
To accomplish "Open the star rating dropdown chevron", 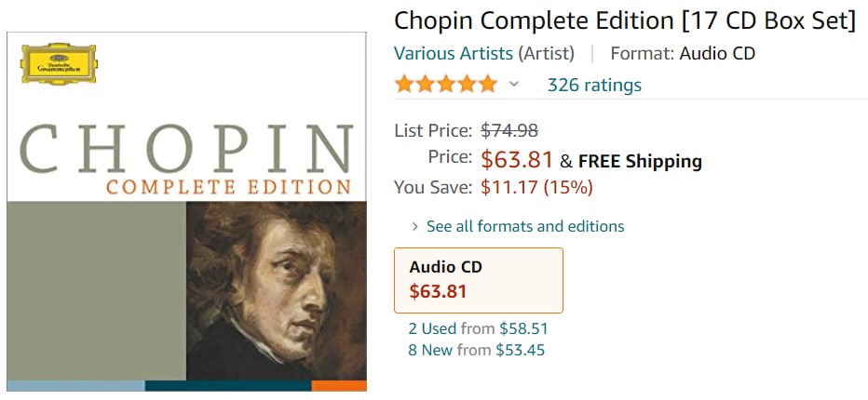I will (x=513, y=85).
